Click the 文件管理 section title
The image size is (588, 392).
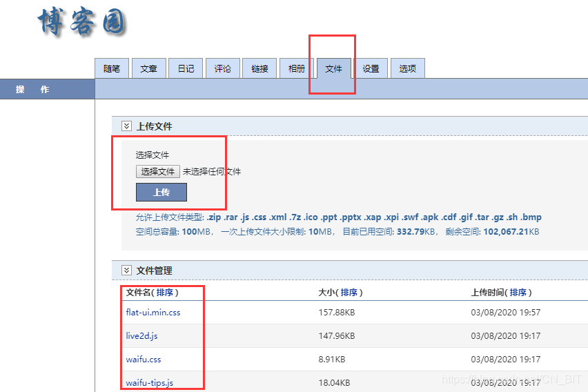(154, 271)
